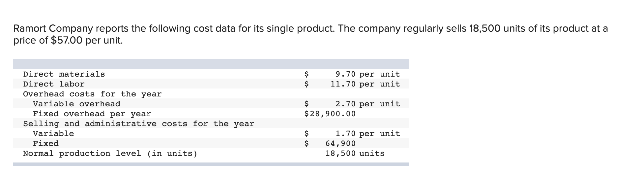The height and width of the screenshot is (179, 644).
Task: Select the Variable overhead label
Action: click(76, 104)
